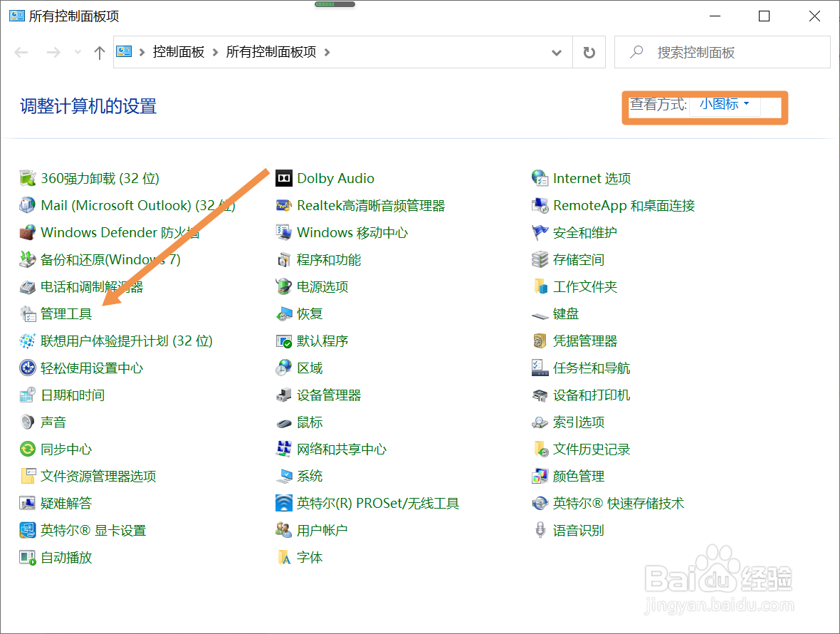Open 系统 link
Viewport: 840px width, 634px height.
click(x=310, y=476)
